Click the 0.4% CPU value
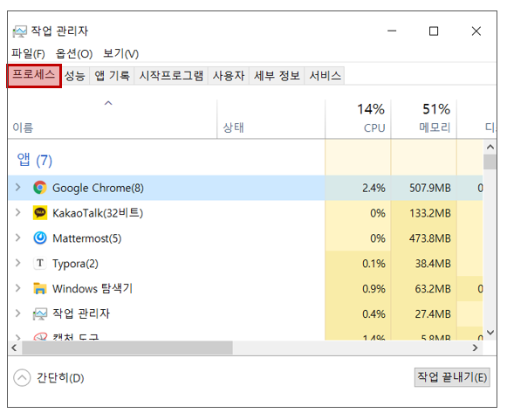 tap(373, 313)
